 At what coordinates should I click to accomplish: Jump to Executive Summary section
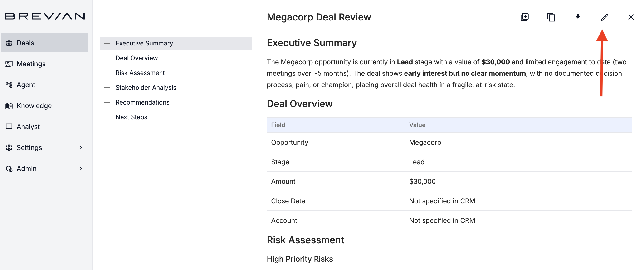click(x=144, y=43)
